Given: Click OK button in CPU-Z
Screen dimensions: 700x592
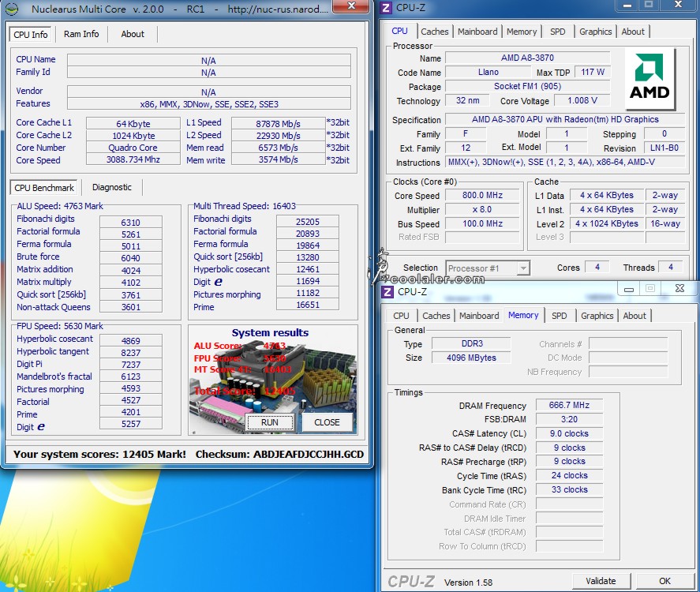Looking at the screenshot, I should tap(664, 581).
